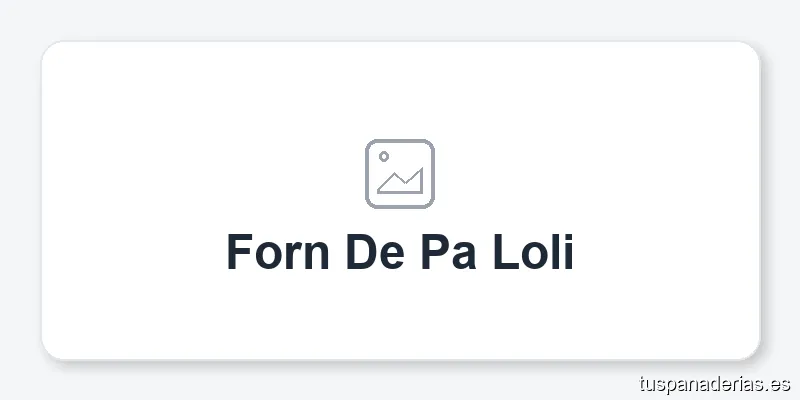Click the small circle inside the placeholder icon
Viewport: 800px width, 400px height.
click(384, 157)
